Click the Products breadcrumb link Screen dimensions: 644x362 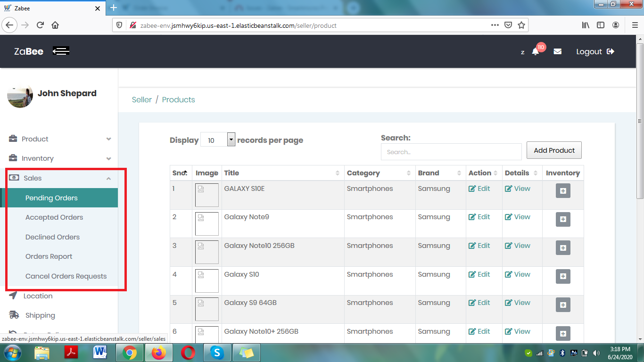pyautogui.click(x=178, y=99)
